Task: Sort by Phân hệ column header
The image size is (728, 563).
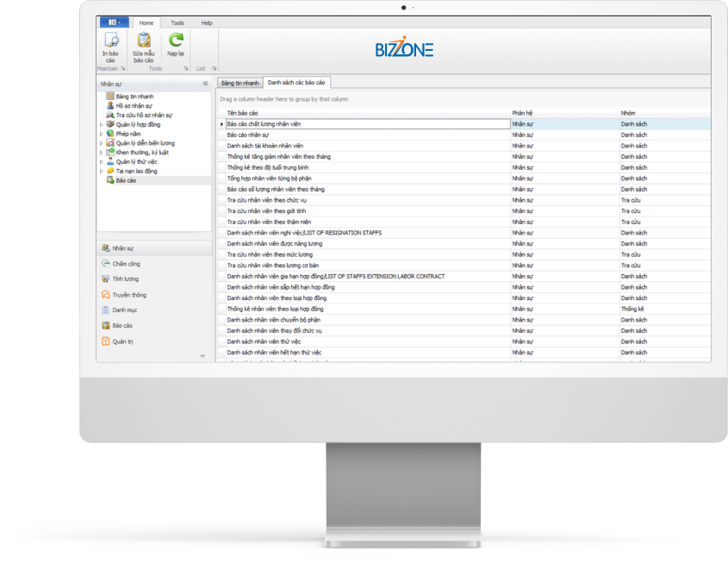Action: tap(565, 113)
